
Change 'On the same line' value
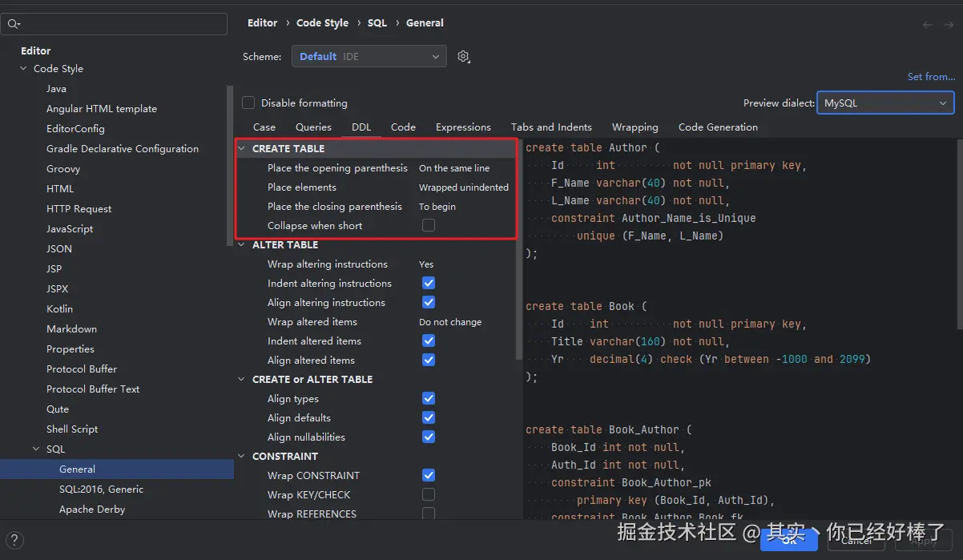click(x=454, y=168)
